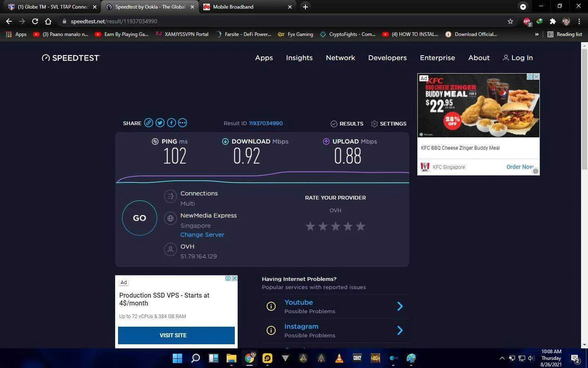Close the Speedtest by Ookla tab
The height and width of the screenshot is (368, 588).
tap(192, 7)
